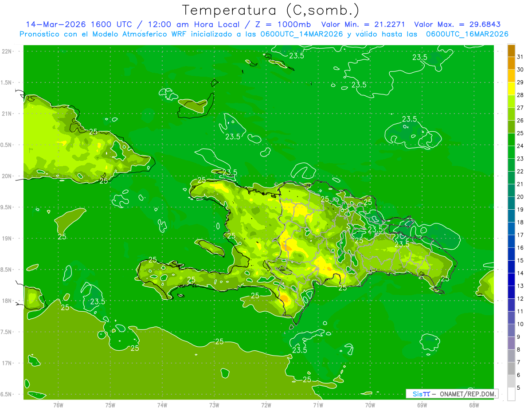Click the '69W' longitude axis label
This screenshot has width=532, height=411.
coord(422,405)
